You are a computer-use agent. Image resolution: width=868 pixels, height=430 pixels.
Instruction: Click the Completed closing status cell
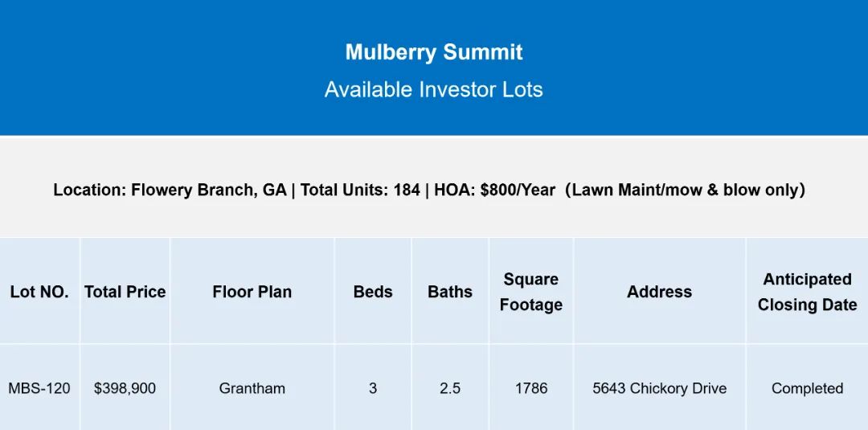tap(807, 388)
